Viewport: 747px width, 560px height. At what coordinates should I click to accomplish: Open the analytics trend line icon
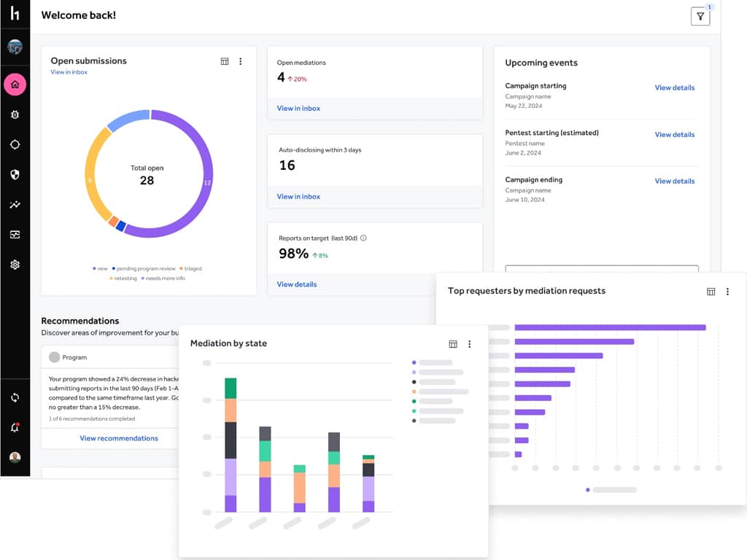15,205
